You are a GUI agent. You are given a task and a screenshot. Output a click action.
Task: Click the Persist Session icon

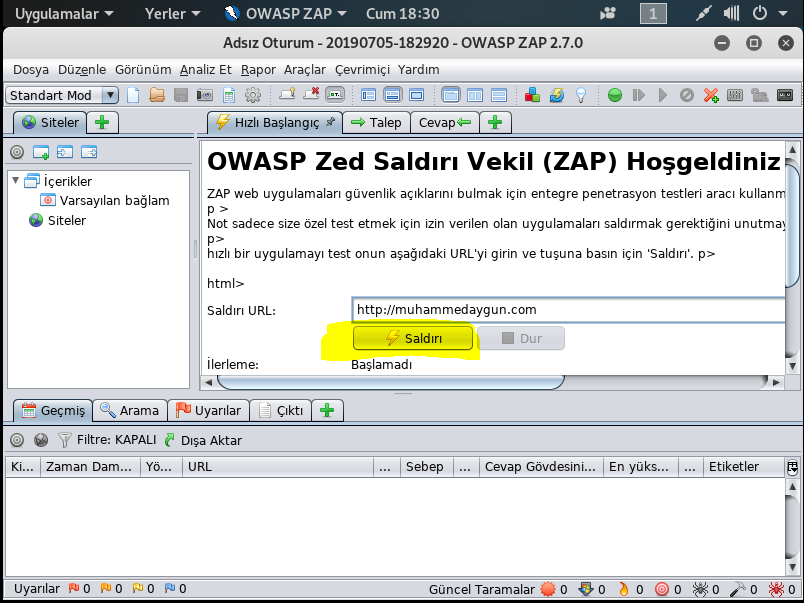(180, 97)
